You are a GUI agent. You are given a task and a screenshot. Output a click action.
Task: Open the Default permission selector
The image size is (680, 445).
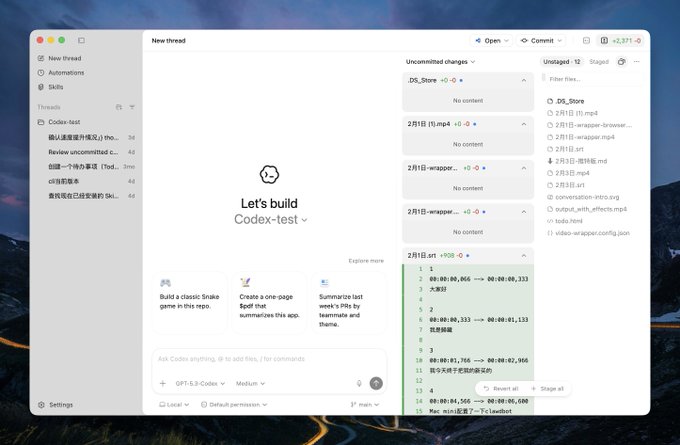(x=235, y=405)
